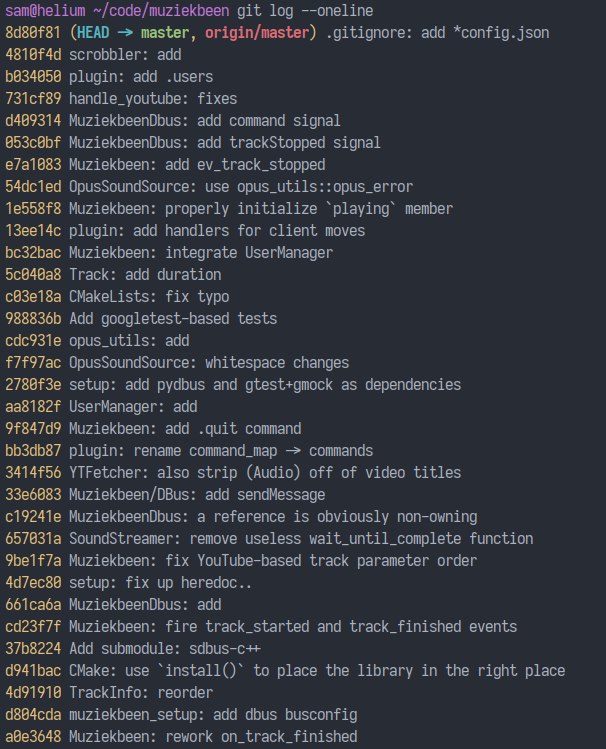Click the sam@helium prompt text
606x749 pixels.
[x=40, y=10]
